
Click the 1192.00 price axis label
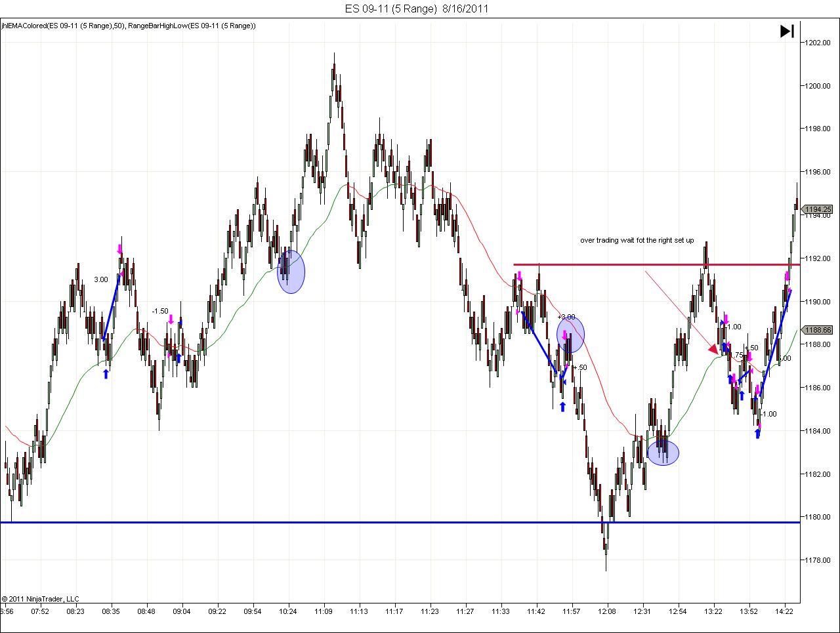point(818,258)
